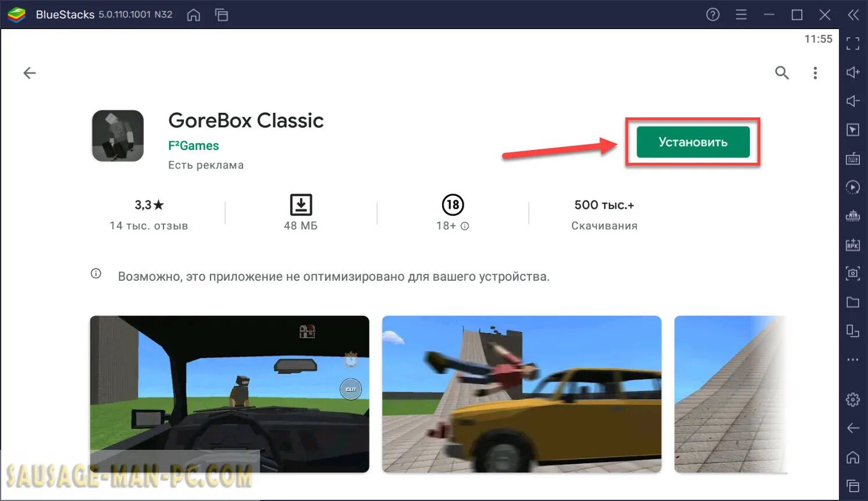The height and width of the screenshot is (501, 868).
Task: Open the sync operations icon in sidebar
Action: pyautogui.click(x=853, y=187)
